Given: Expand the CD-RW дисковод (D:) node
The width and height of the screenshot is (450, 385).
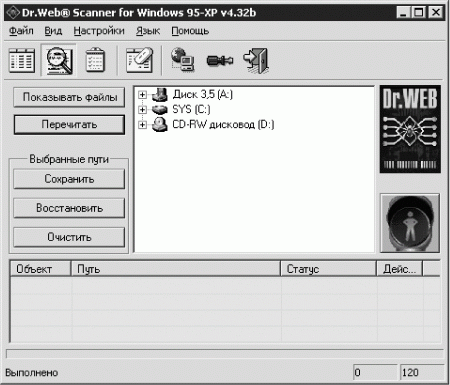Looking at the screenshot, I should 142,125.
